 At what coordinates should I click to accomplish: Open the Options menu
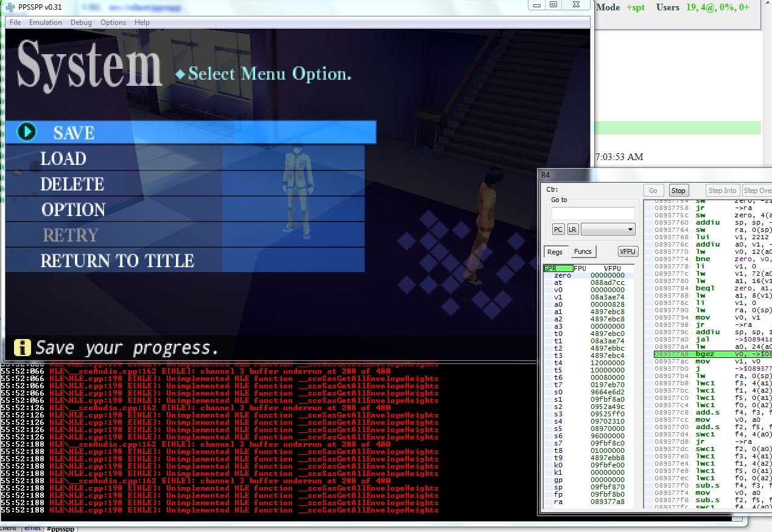point(113,23)
